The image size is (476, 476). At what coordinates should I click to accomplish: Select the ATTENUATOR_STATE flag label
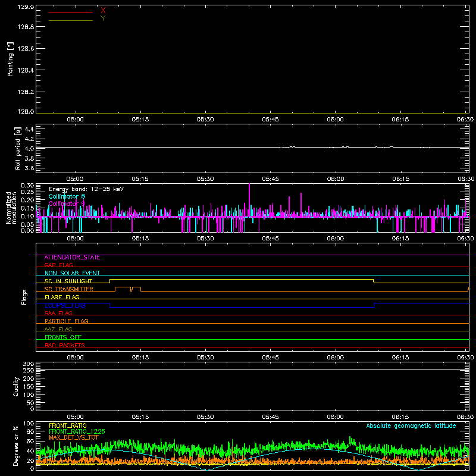(x=72, y=258)
